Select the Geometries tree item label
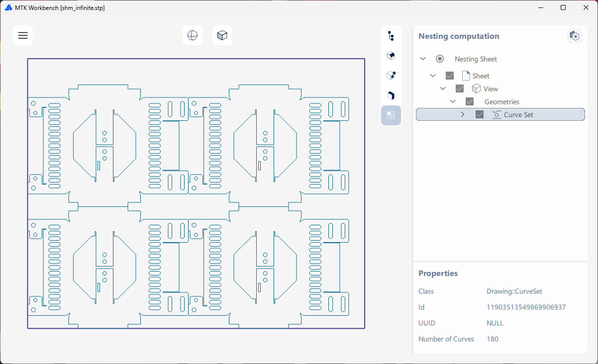Viewport: 598px width, 364px height. (502, 102)
